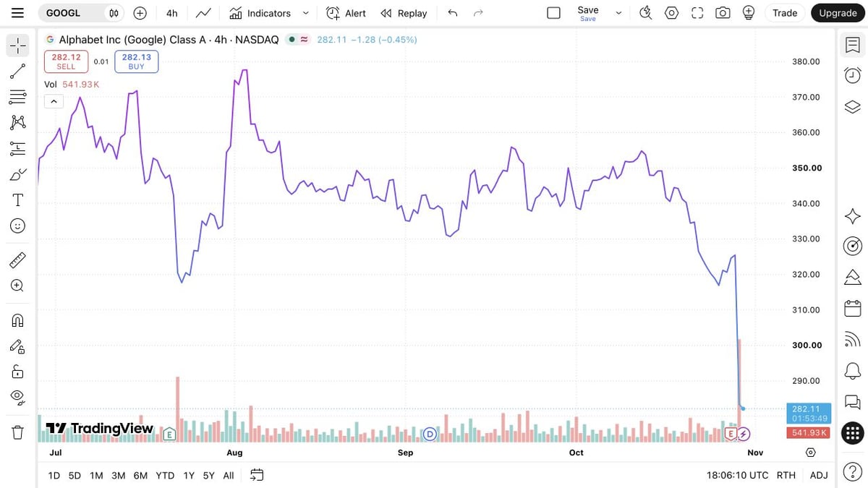The image size is (868, 488).
Task: Select the 3M date range
Action: click(x=119, y=475)
